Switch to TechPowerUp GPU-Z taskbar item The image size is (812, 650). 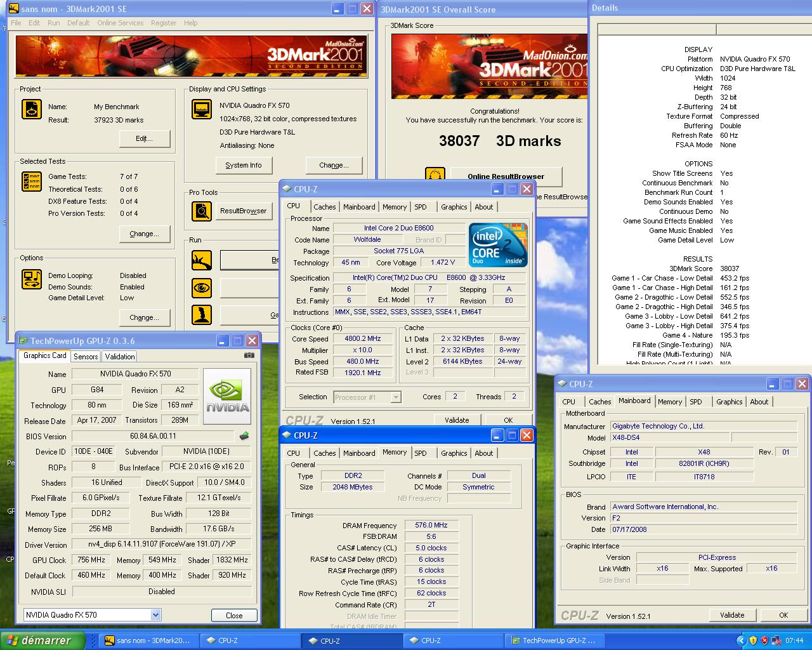[555, 640]
